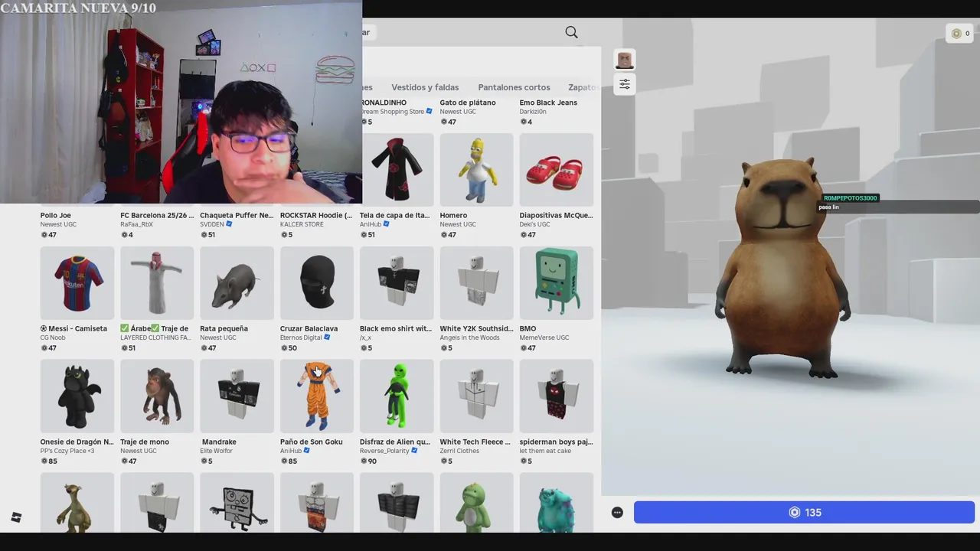This screenshot has height=551, width=980.
Task: Select the Homero Simpson item
Action: [476, 170]
